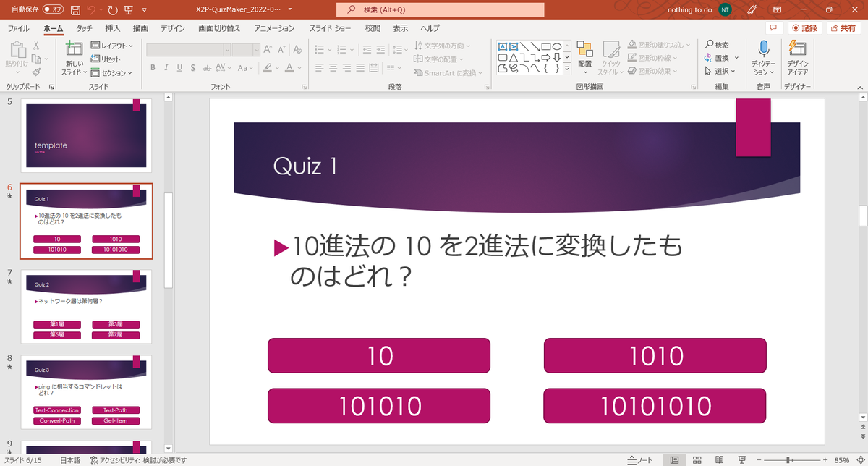868x466 pixels.
Task: Click the ディクテーション microphone icon
Action: pyautogui.click(x=764, y=48)
